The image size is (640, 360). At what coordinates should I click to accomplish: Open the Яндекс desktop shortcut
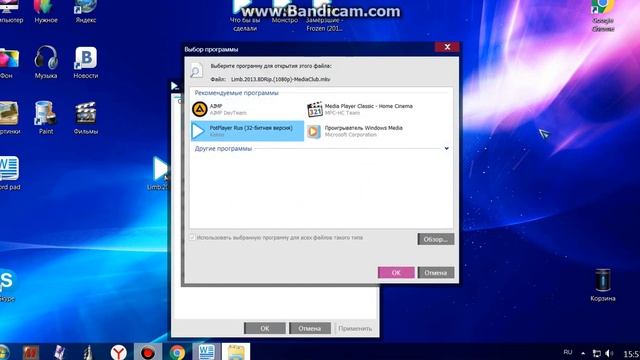(x=85, y=11)
